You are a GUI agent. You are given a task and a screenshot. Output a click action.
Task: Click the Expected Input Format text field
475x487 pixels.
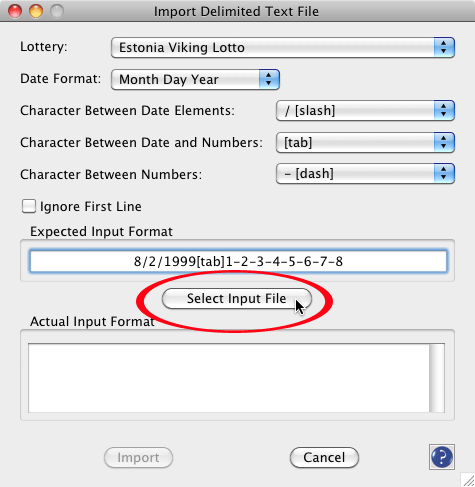click(x=238, y=261)
